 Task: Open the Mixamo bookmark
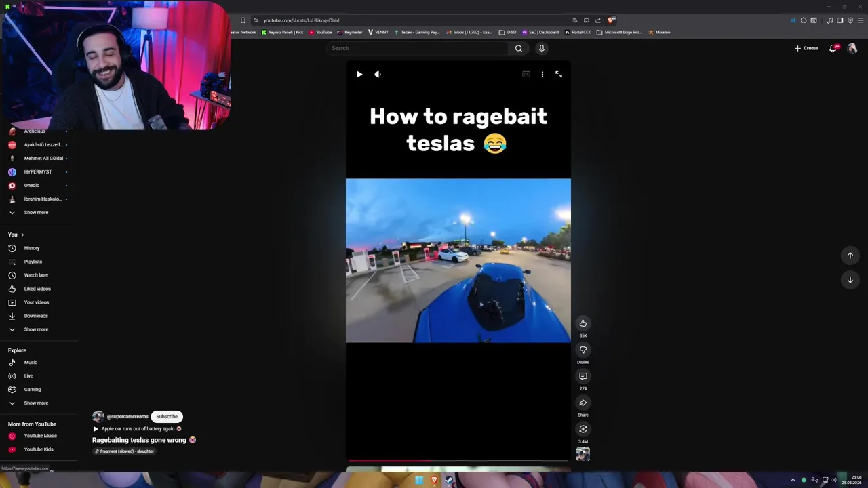(659, 32)
